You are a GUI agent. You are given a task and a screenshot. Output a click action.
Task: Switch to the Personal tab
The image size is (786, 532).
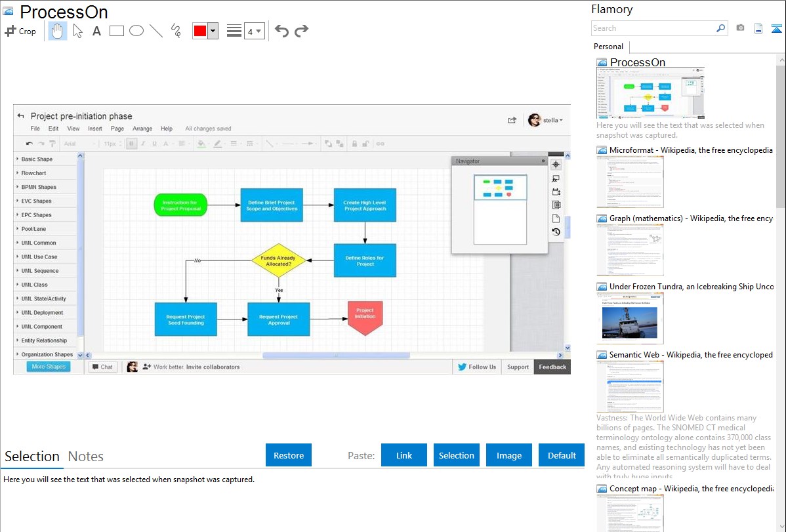(608, 47)
